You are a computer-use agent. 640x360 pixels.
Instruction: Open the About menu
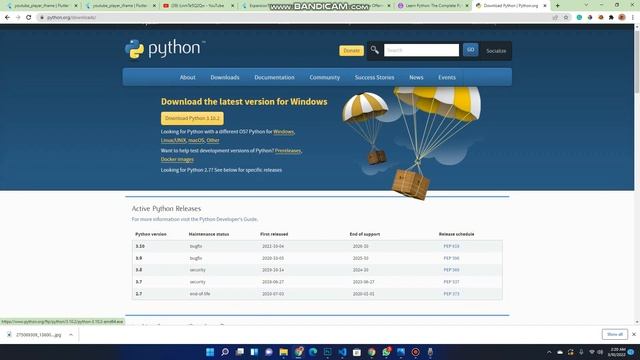[x=188, y=77]
